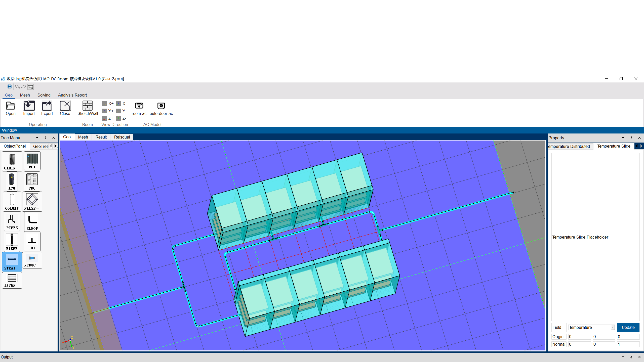
Task: Pin the Property panel
Action: click(631, 138)
